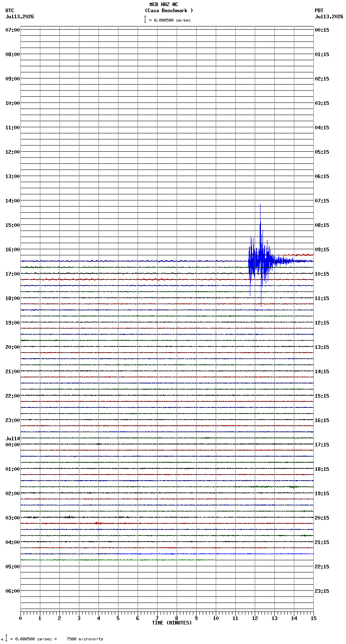Screen dimensions: 346x644
Task: Click the '20:00' UTC time label
Action: 13,347
